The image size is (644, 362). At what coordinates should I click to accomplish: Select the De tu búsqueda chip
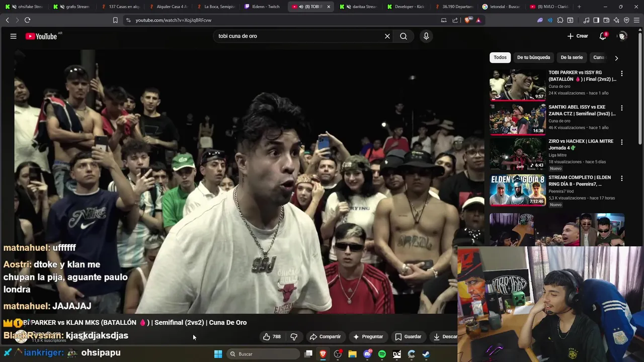(x=533, y=57)
